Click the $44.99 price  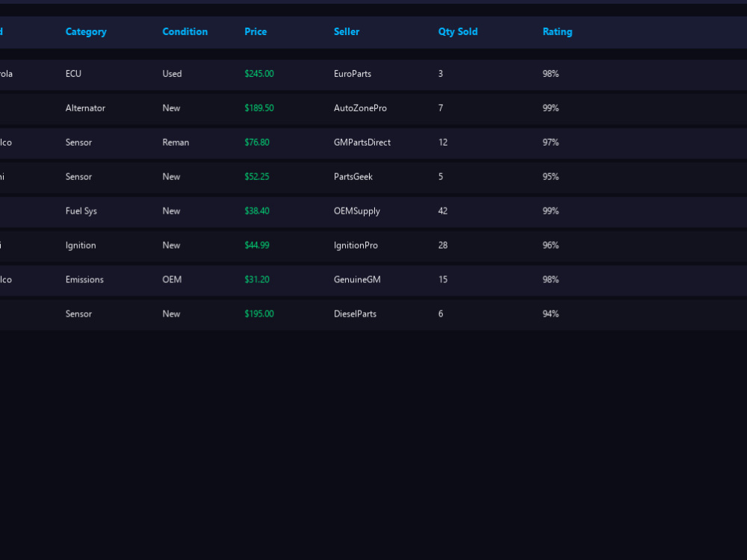click(257, 245)
